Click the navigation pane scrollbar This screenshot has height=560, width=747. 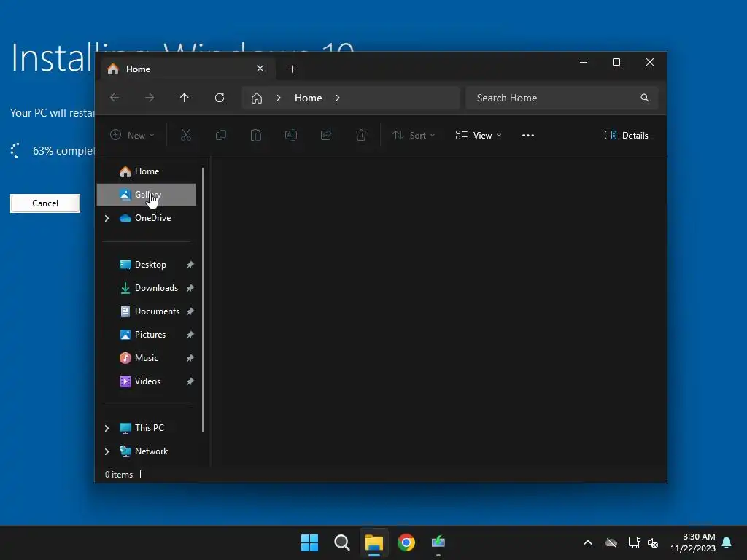pos(203,300)
